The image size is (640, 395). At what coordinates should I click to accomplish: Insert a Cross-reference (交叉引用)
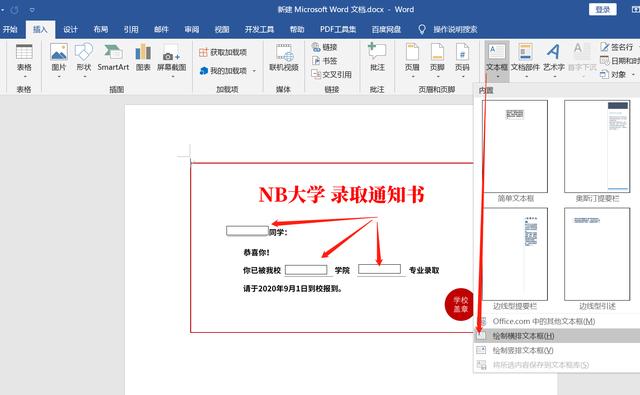click(331, 74)
